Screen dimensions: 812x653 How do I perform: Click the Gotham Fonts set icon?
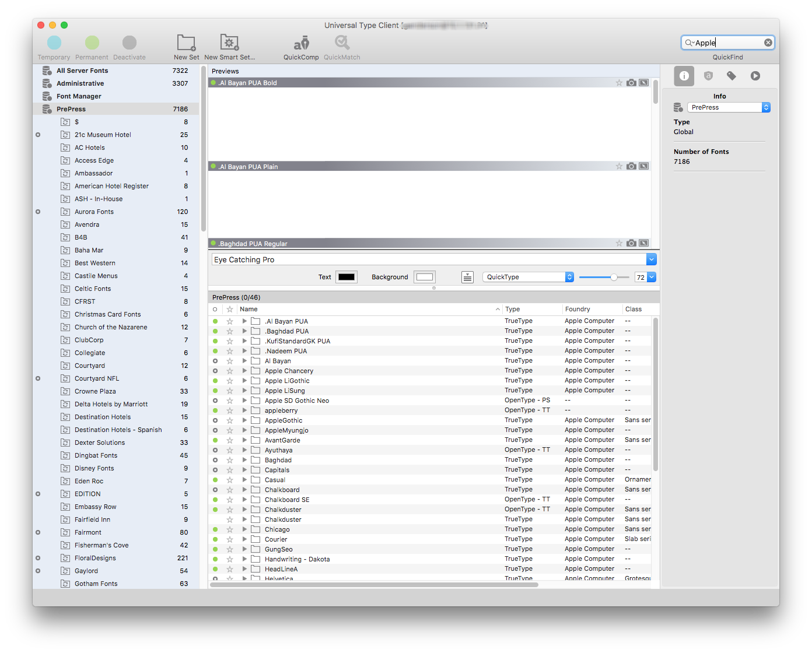click(65, 584)
